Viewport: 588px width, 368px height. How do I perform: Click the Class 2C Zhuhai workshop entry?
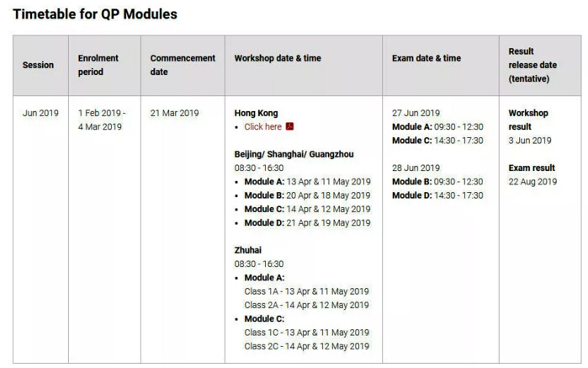tap(306, 346)
